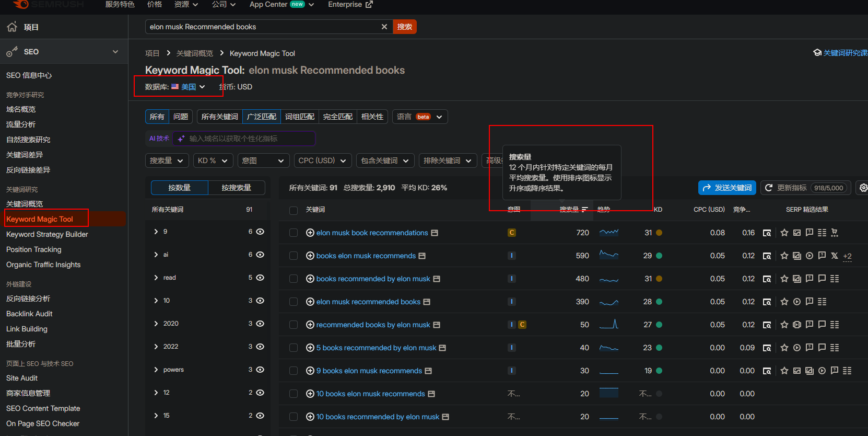Open the 美国 database dropdown
The width and height of the screenshot is (868, 436).
[188, 87]
